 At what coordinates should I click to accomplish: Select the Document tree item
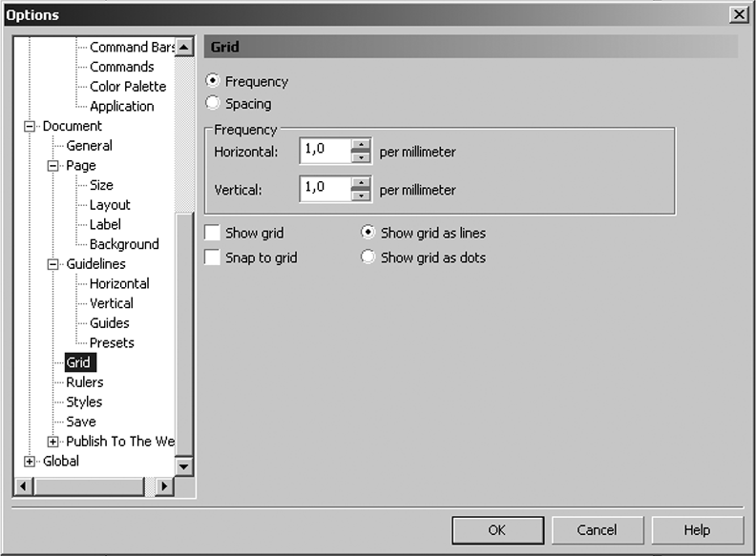pyautogui.click(x=73, y=126)
